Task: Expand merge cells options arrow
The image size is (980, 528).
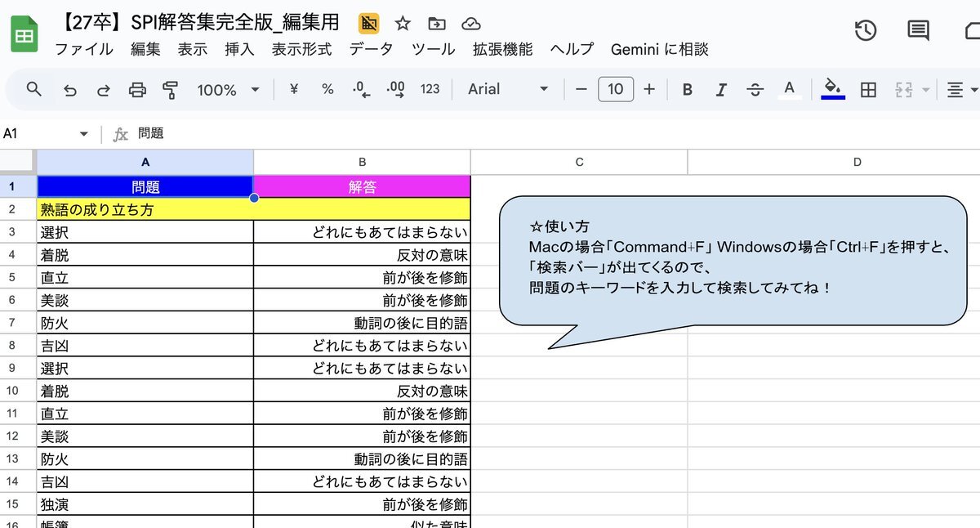Action: [x=926, y=90]
